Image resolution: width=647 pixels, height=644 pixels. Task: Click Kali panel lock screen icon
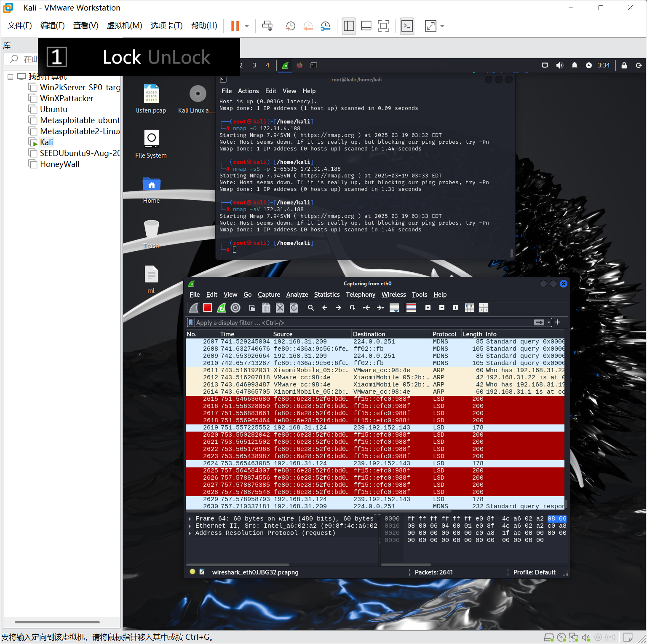point(624,65)
